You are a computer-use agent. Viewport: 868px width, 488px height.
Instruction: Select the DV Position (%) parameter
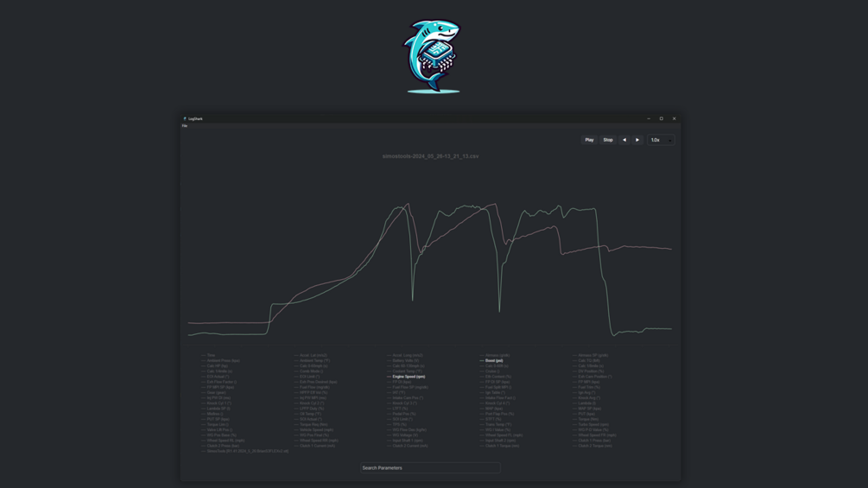(x=588, y=371)
